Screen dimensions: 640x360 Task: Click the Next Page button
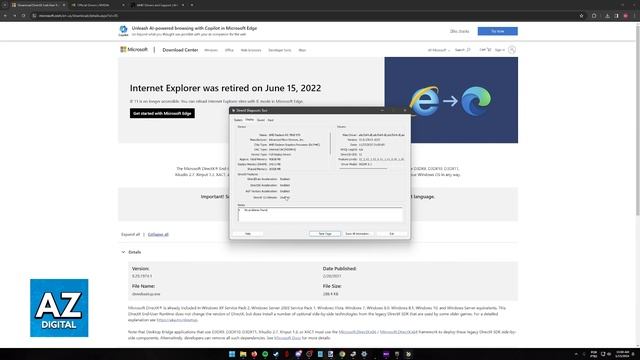point(325,234)
